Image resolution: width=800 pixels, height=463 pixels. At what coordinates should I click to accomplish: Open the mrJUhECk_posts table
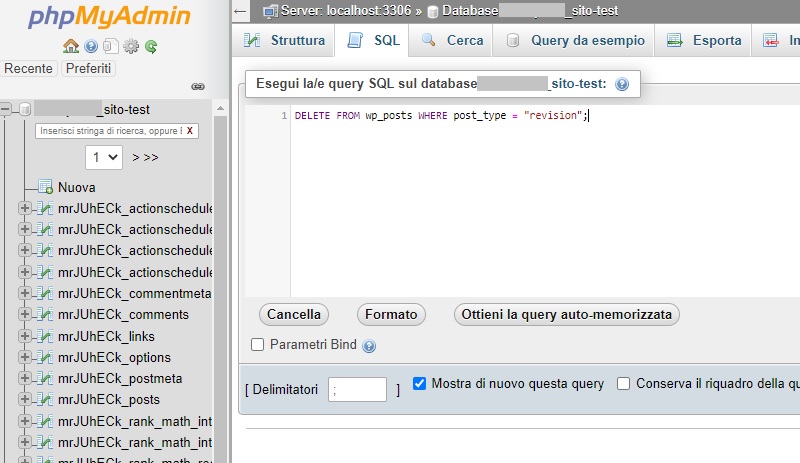coord(109,399)
